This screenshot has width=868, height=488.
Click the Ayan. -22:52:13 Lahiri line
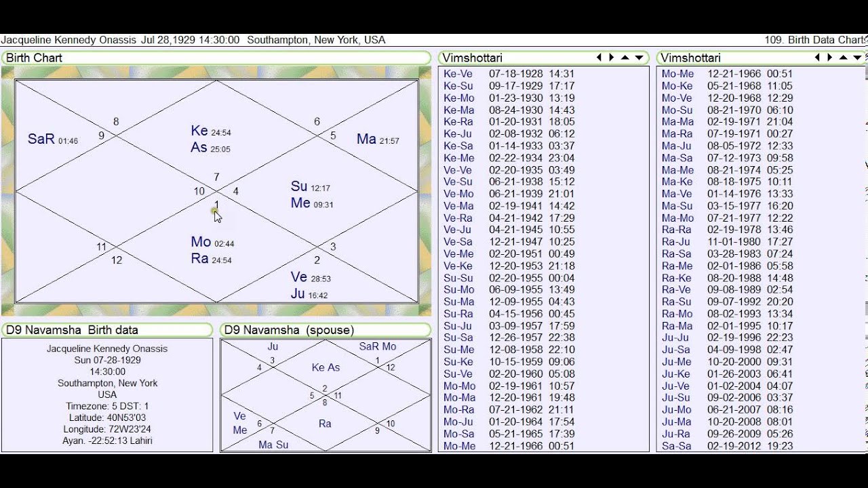pyautogui.click(x=107, y=441)
